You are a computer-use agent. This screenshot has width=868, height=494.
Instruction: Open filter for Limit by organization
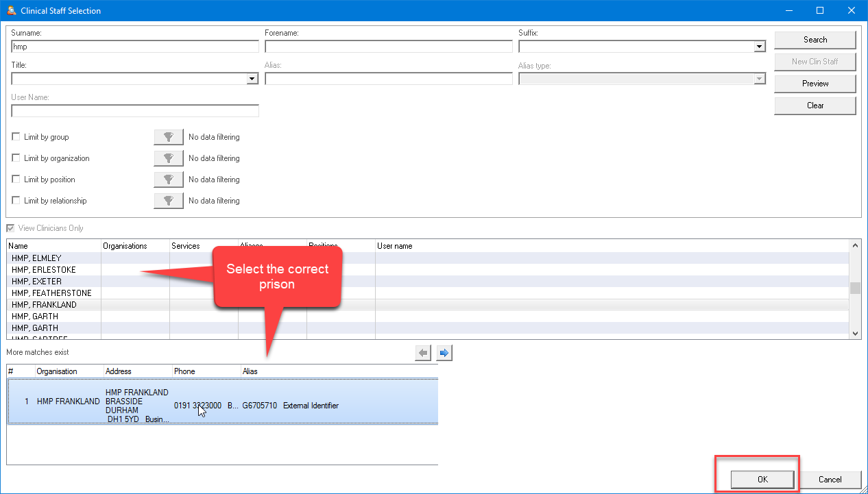169,158
